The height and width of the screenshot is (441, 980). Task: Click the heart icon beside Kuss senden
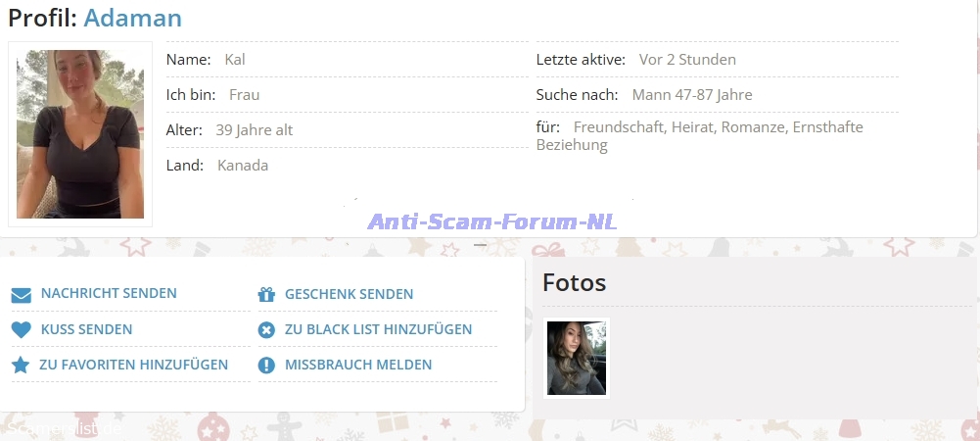tap(21, 330)
